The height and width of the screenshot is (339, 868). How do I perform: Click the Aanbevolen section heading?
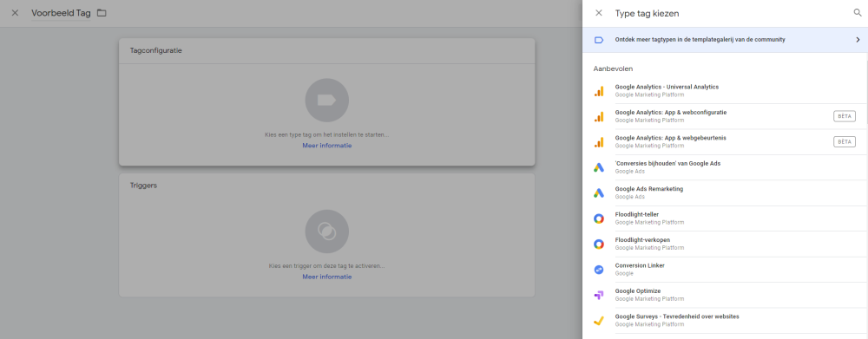tap(614, 68)
